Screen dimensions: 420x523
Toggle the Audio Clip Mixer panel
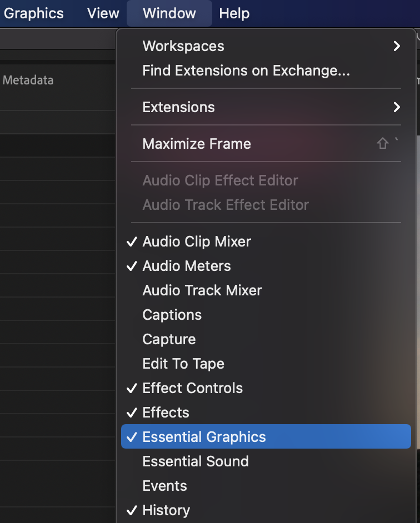pyautogui.click(x=197, y=242)
